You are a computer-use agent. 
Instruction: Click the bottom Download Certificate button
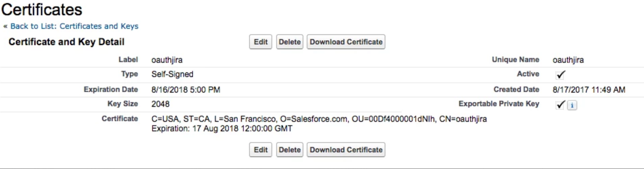346,150
